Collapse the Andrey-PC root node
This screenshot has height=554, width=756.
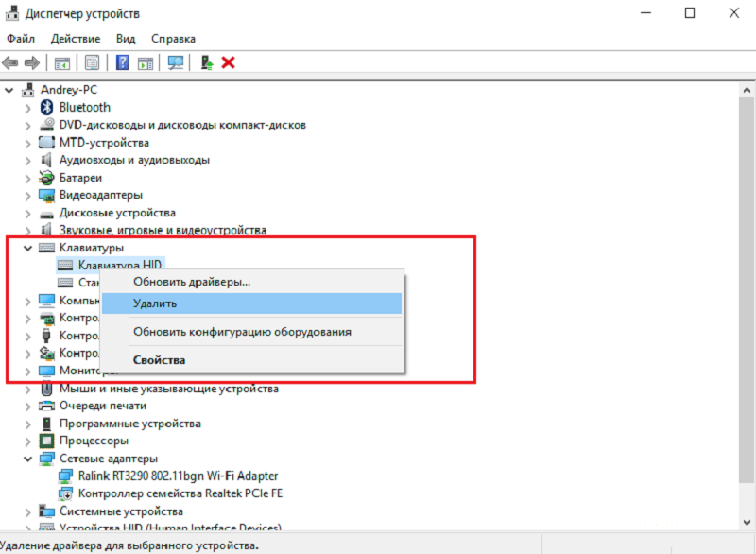9,90
